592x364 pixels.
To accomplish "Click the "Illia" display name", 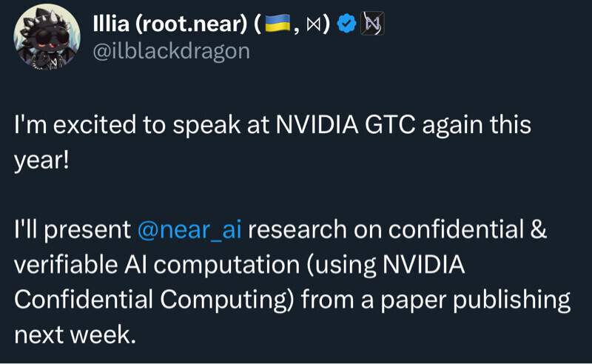I will pyautogui.click(x=112, y=25).
